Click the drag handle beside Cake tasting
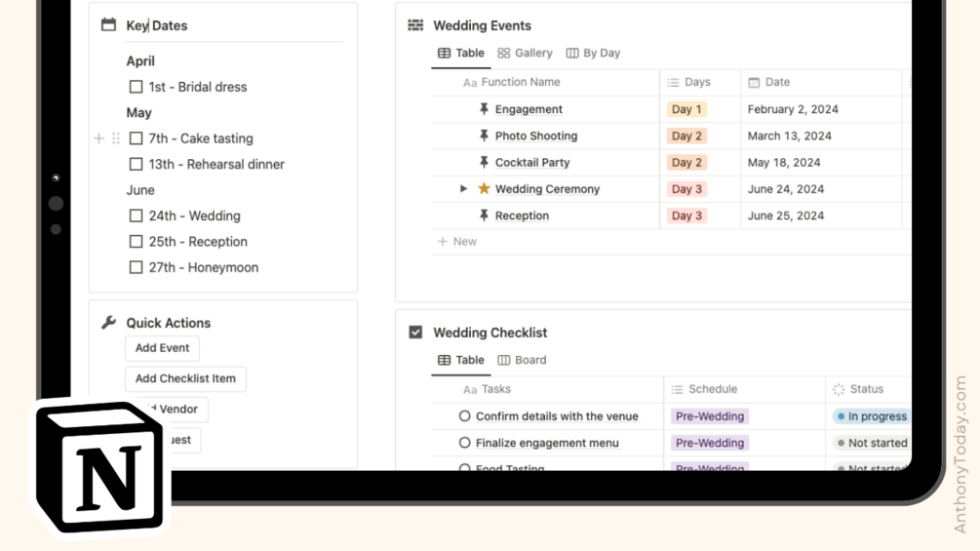Image resolution: width=980 pixels, height=551 pixels. [116, 138]
